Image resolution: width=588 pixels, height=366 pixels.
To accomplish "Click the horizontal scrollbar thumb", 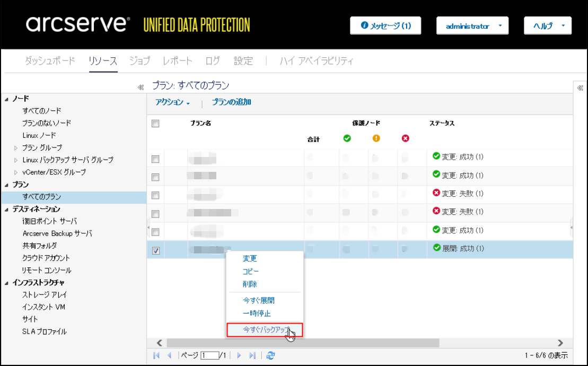I will click(303, 343).
